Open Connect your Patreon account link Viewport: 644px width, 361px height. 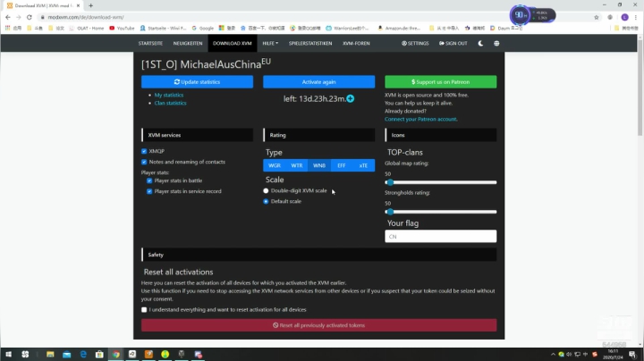click(x=421, y=119)
